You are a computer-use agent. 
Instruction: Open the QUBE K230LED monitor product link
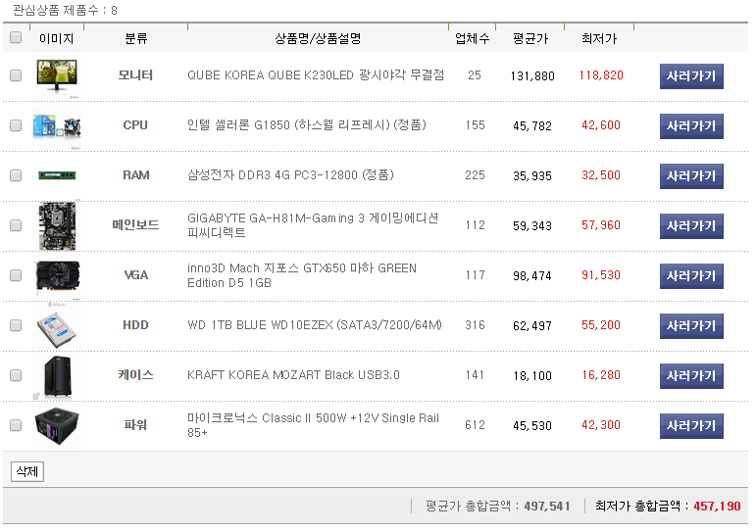[315, 75]
